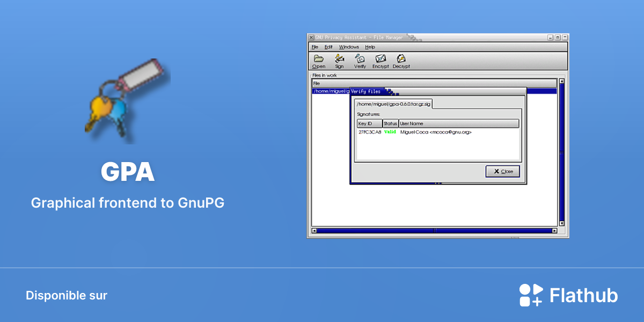Screen dimensions: 644x322
Task: Click horizontal scrollbar right arrow
Action: (x=554, y=231)
